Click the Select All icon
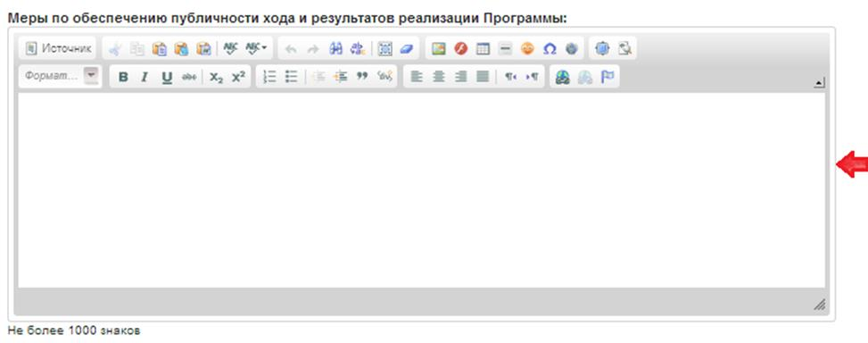 [x=384, y=49]
